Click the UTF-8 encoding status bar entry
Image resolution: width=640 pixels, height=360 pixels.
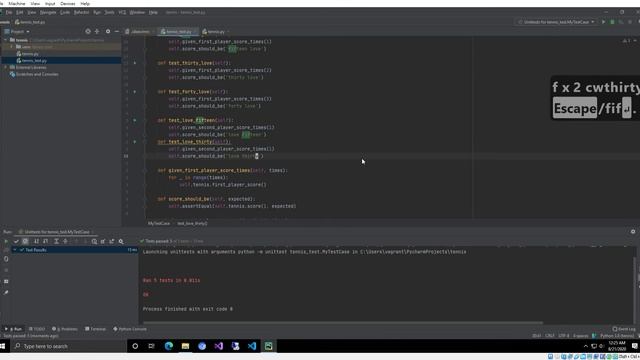pos(564,336)
